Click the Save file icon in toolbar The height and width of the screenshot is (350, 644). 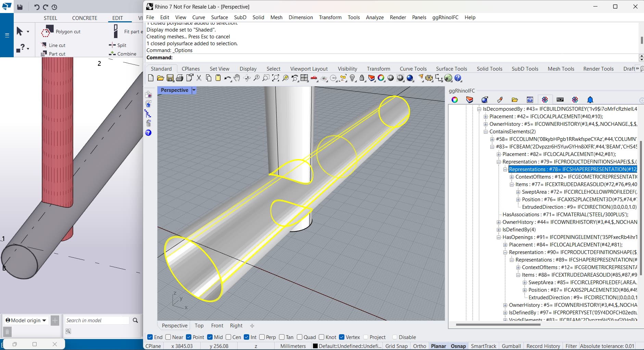tap(170, 78)
